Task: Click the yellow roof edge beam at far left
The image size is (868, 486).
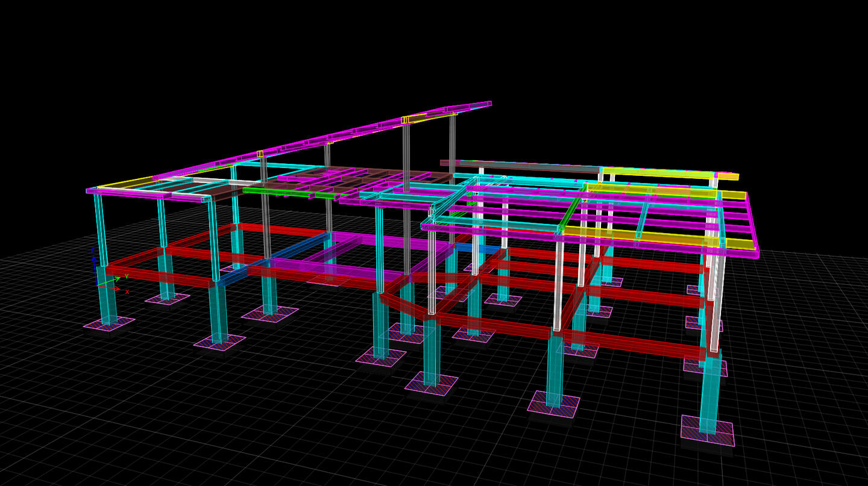Action: pyautogui.click(x=124, y=182)
